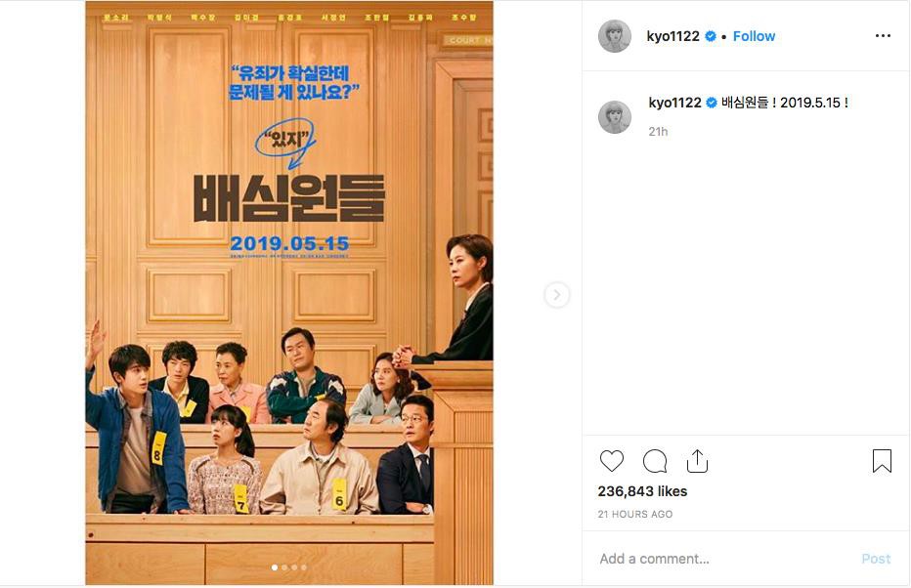
Task: Select the second carousel dot indicator
Action: (x=284, y=567)
